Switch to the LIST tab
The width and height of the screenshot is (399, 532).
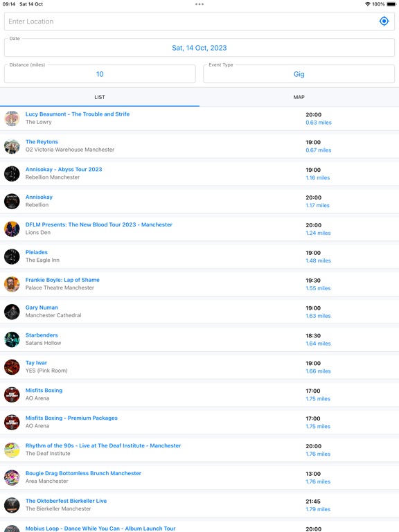pyautogui.click(x=100, y=97)
